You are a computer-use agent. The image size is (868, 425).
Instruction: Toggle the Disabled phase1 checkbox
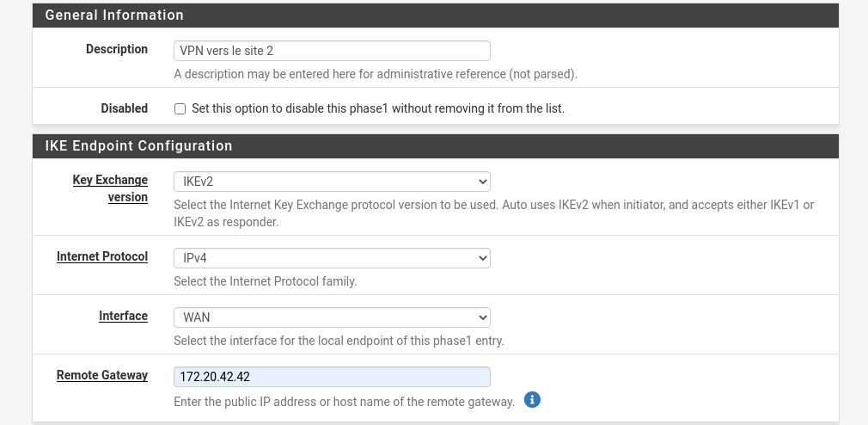180,109
